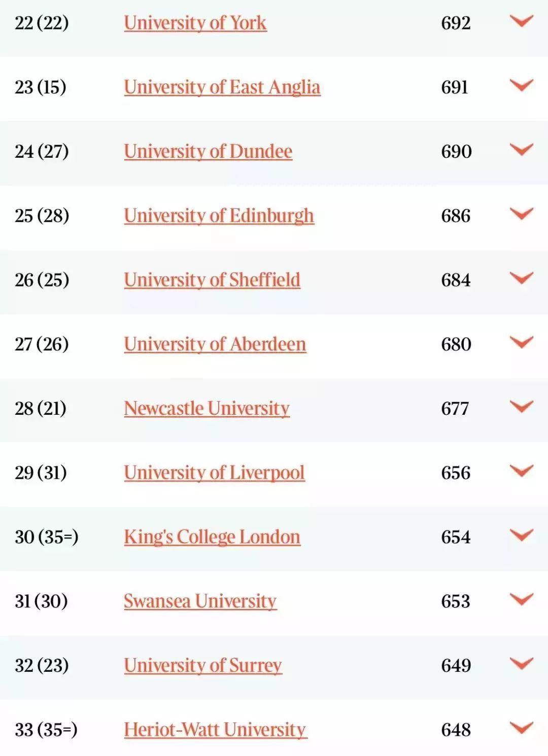
Task: Visit the University of Liverpool page
Action: click(214, 473)
